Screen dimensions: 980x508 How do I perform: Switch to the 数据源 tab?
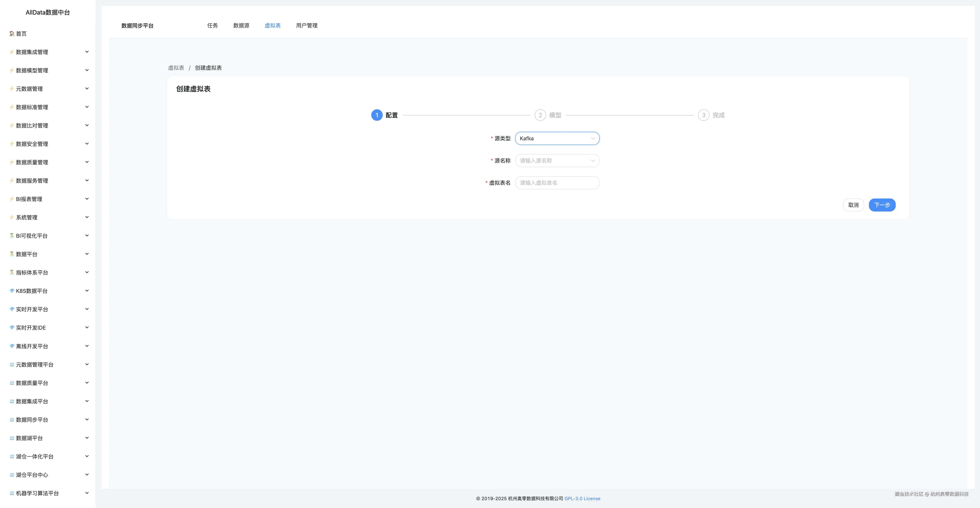(x=241, y=25)
